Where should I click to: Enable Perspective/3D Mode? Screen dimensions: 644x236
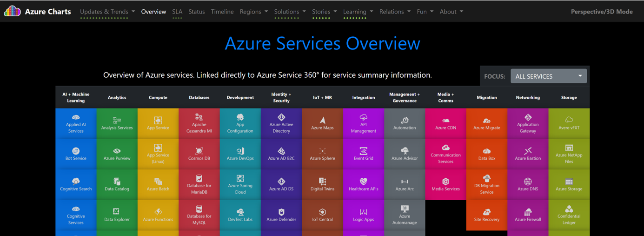coord(602,12)
